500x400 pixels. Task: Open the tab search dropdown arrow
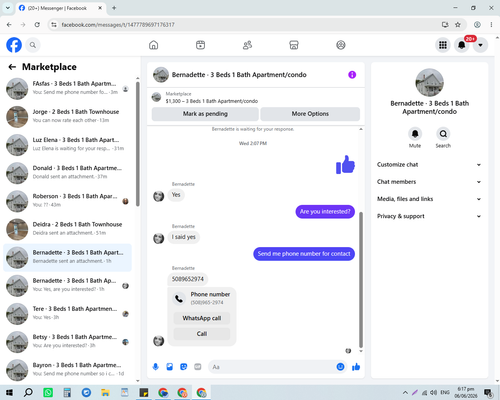(x=8, y=8)
